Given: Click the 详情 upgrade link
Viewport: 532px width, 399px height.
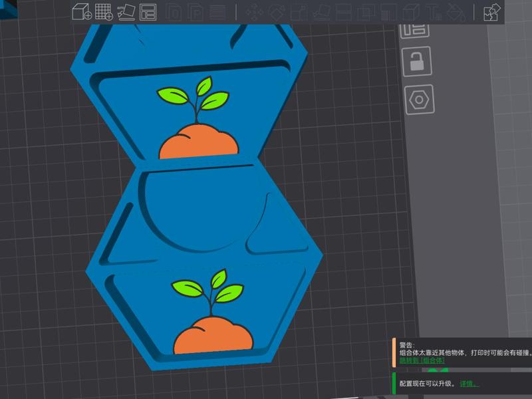Looking at the screenshot, I should click(468, 383).
